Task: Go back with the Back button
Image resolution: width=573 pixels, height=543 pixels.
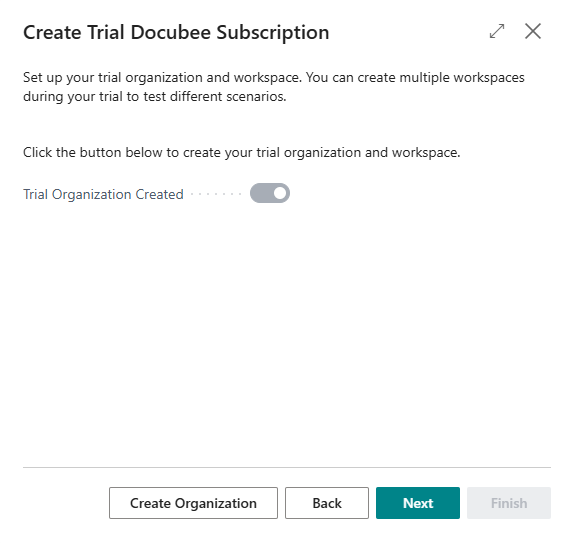Action: click(327, 503)
